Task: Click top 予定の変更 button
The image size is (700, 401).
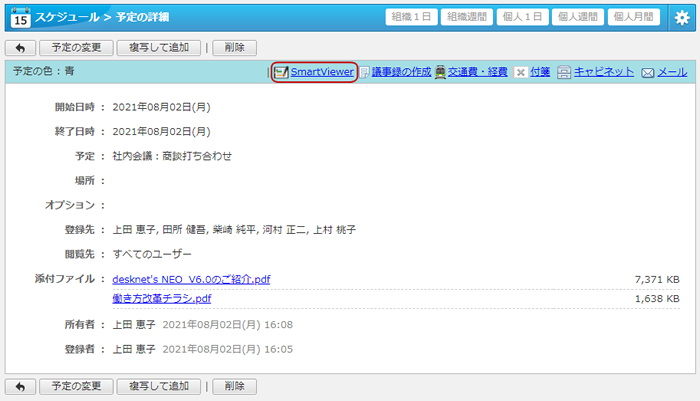Action: point(76,48)
